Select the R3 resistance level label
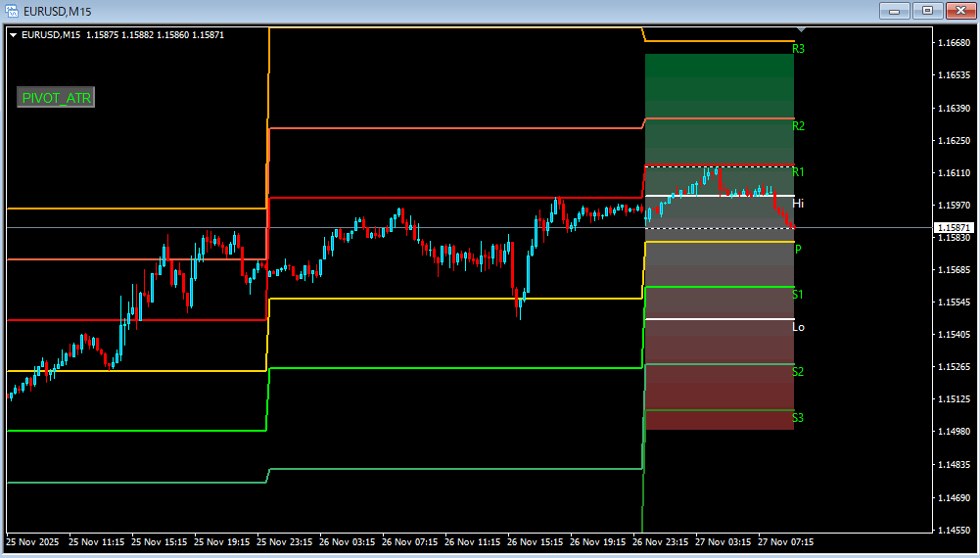Screen dimensions: 980x558 point(799,49)
